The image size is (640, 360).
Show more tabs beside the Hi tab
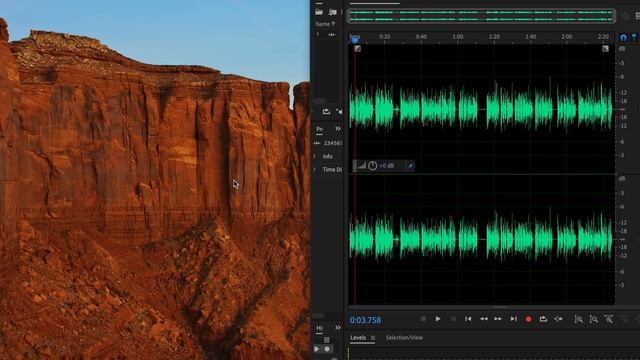(x=338, y=327)
